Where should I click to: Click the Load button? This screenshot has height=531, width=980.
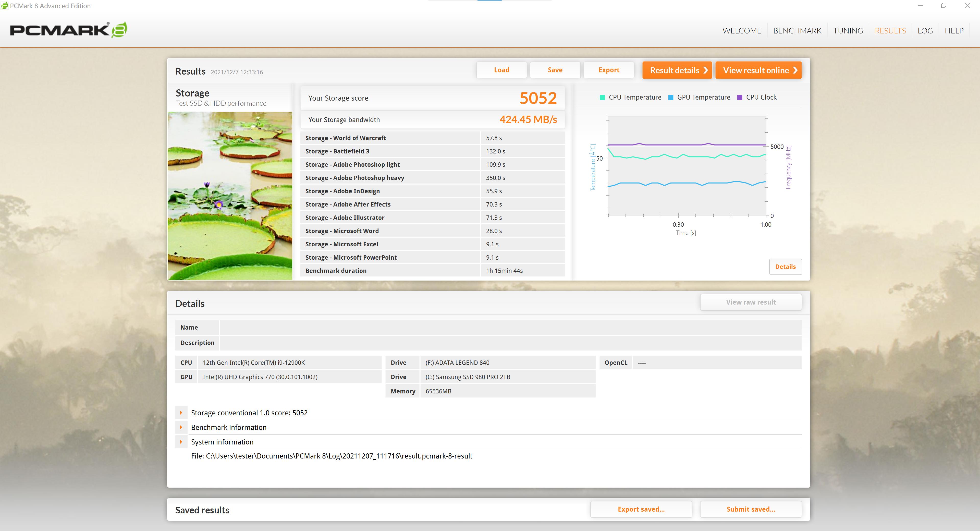point(501,70)
